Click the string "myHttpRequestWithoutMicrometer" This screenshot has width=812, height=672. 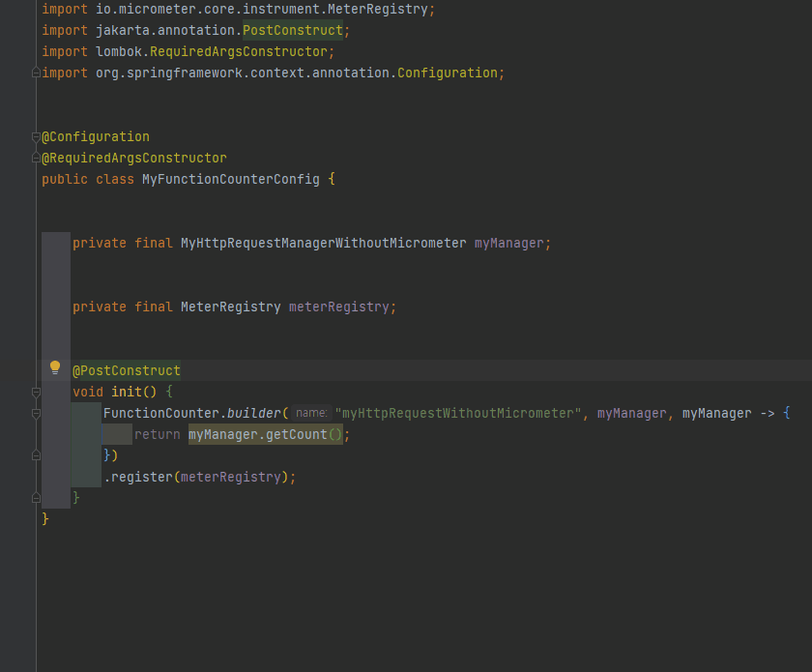[x=458, y=413]
